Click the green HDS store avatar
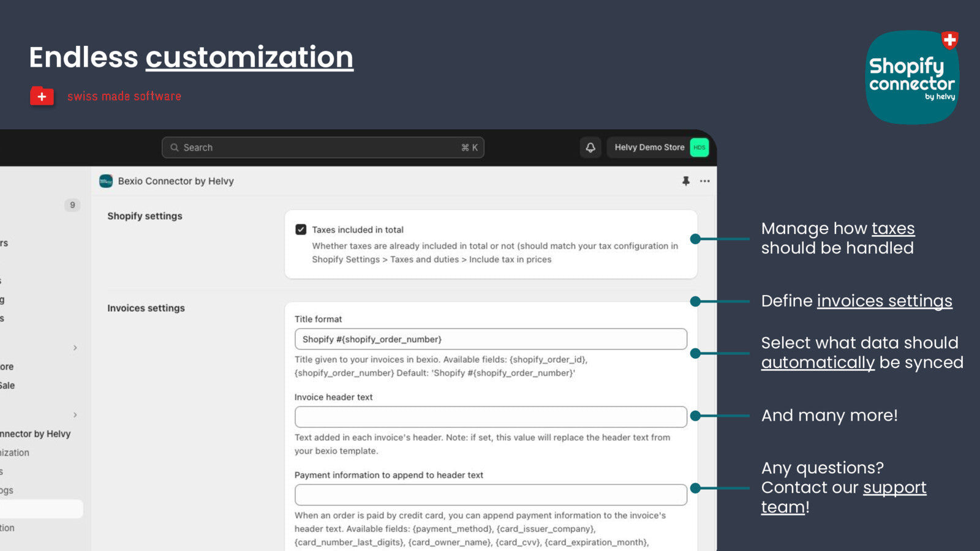 (x=699, y=148)
